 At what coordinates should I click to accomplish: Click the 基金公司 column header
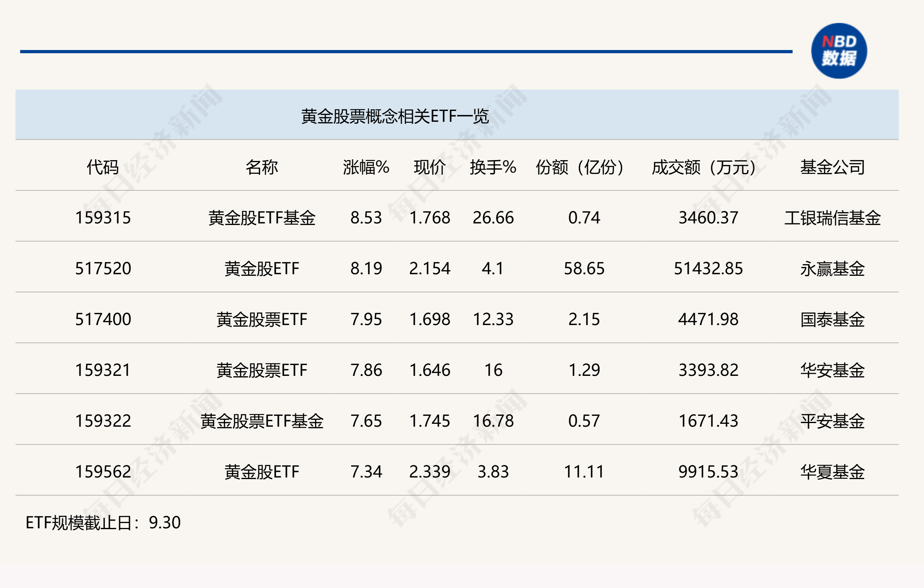pyautogui.click(x=832, y=167)
